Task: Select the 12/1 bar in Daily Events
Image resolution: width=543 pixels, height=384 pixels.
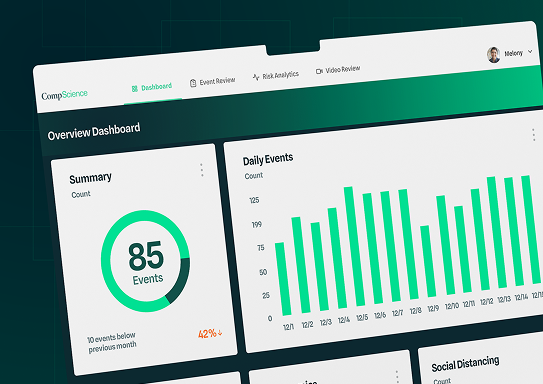Action: tap(283, 279)
